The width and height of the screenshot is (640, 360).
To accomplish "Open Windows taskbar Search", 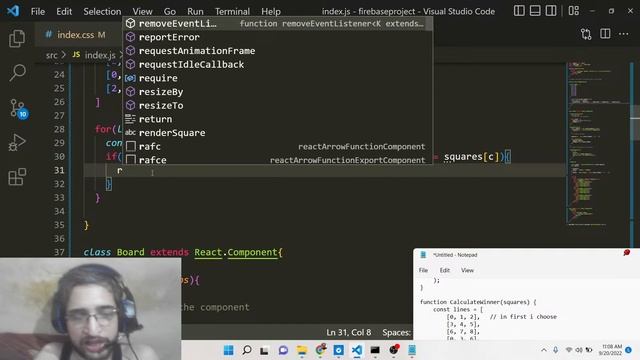I will tap(247, 350).
